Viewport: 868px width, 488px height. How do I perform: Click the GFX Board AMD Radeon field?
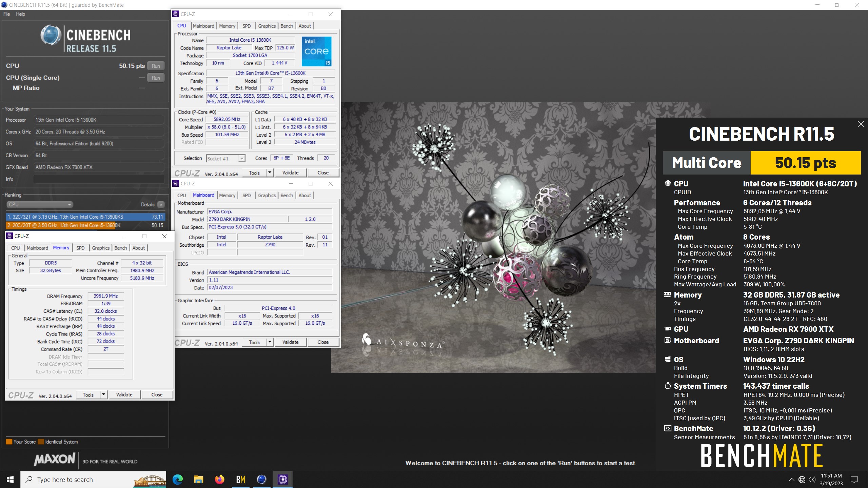click(x=99, y=167)
